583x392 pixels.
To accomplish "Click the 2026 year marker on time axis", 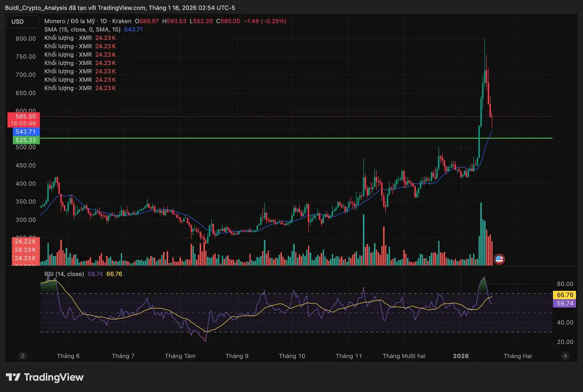I will (460, 356).
